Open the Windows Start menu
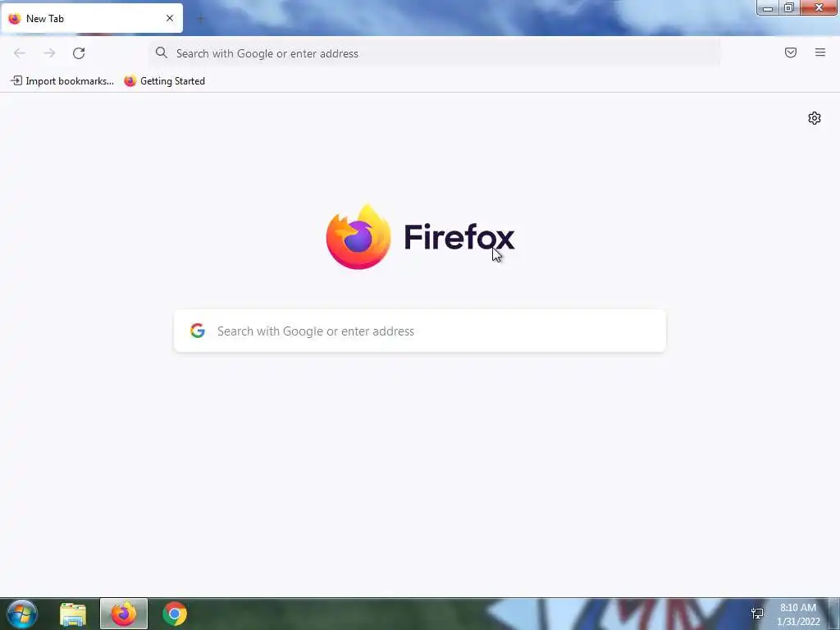Image resolution: width=840 pixels, height=630 pixels. tap(22, 614)
